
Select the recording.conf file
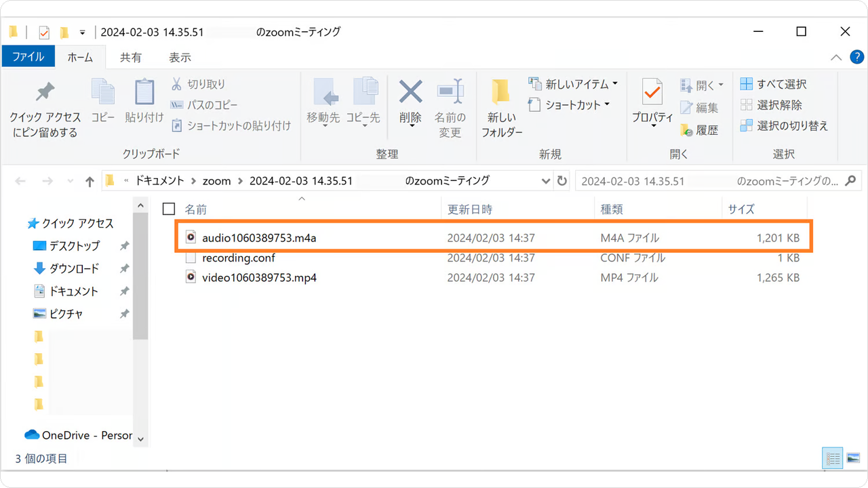click(x=493, y=258)
